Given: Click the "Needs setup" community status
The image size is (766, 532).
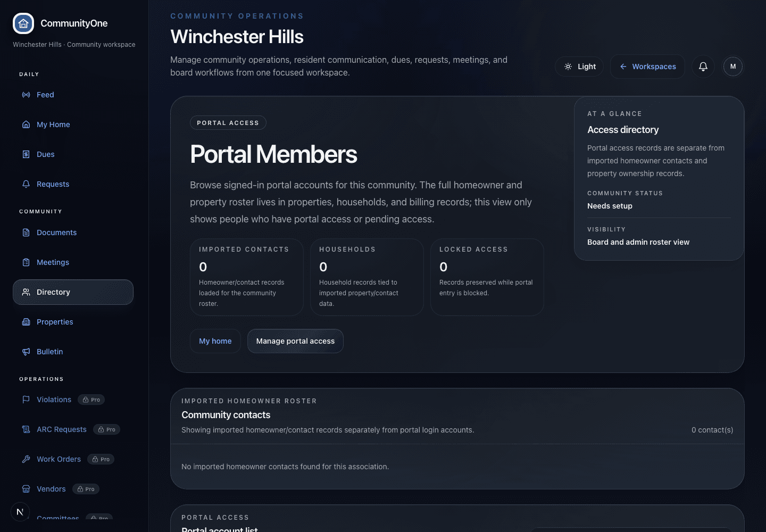Looking at the screenshot, I should point(610,206).
